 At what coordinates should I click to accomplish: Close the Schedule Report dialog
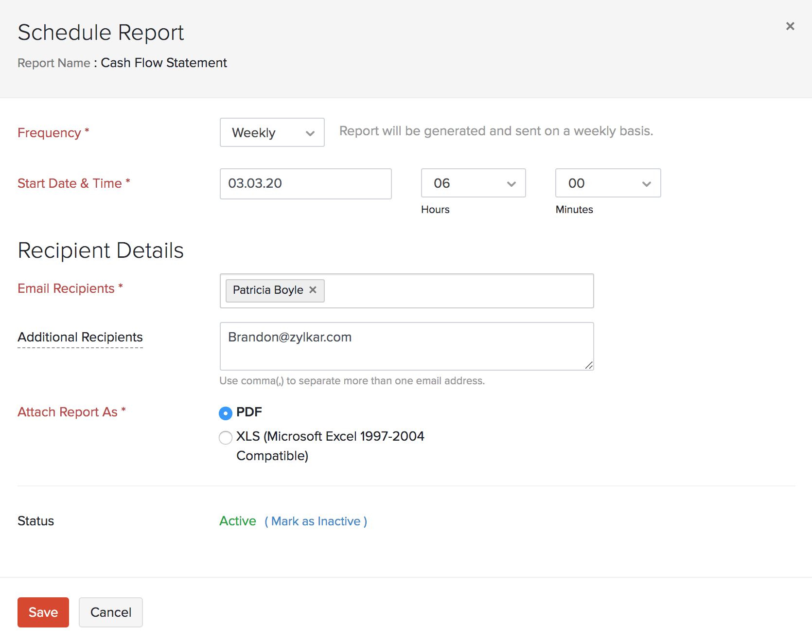(x=790, y=26)
